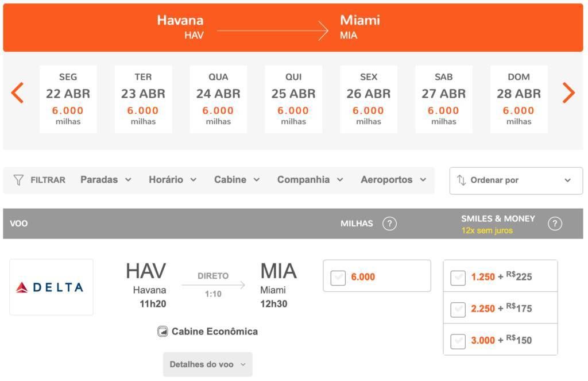Screen dimensions: 588x381
Task: Select the 1.250 + R$225 option checkbox
Action: click(x=458, y=278)
